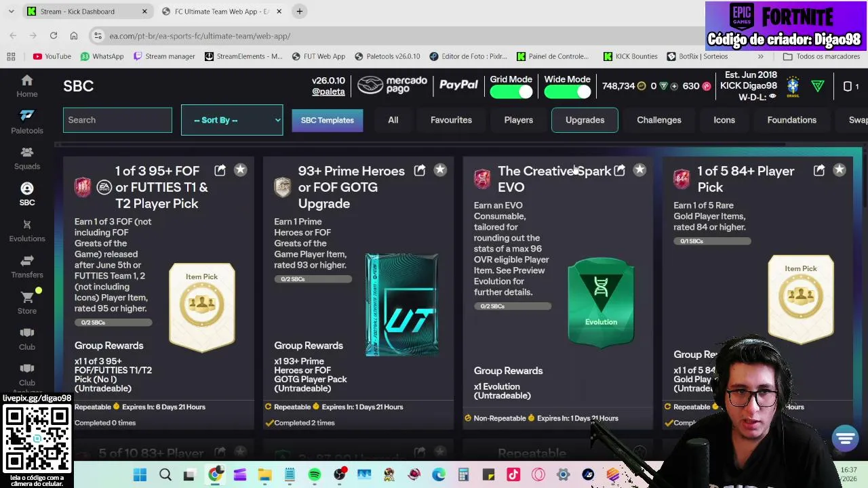Open the Stream manager bookmark
The height and width of the screenshot is (488, 868).
[164, 56]
